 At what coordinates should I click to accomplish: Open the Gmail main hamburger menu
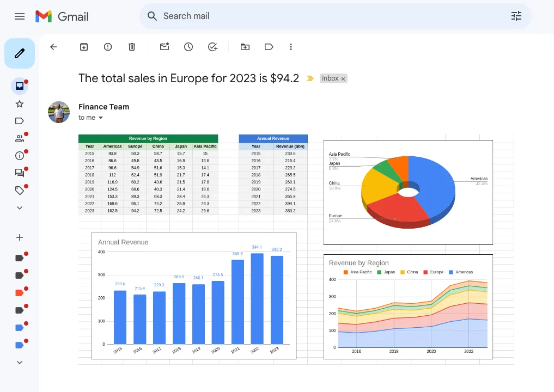20,16
